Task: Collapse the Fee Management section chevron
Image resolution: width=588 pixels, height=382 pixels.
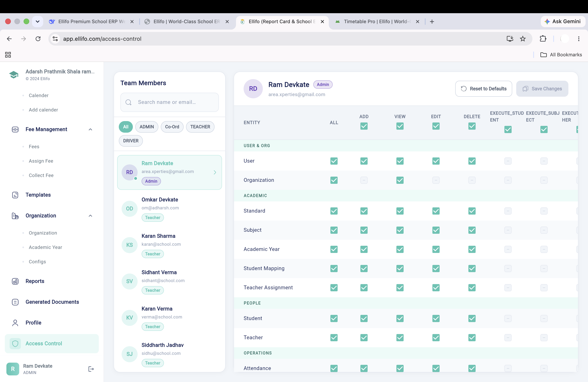Action: point(90,129)
